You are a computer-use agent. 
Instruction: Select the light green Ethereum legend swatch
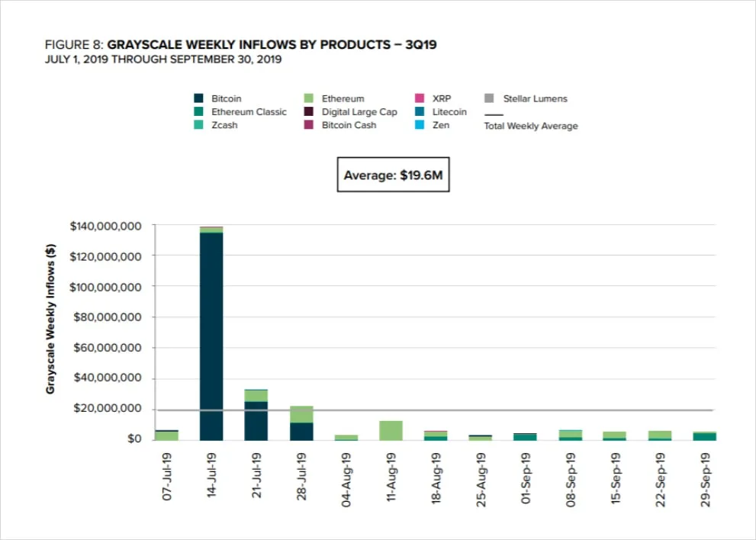tap(309, 98)
